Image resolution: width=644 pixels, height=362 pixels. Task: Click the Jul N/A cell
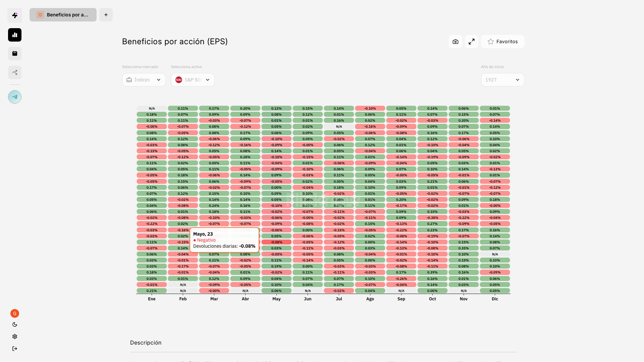point(339,127)
